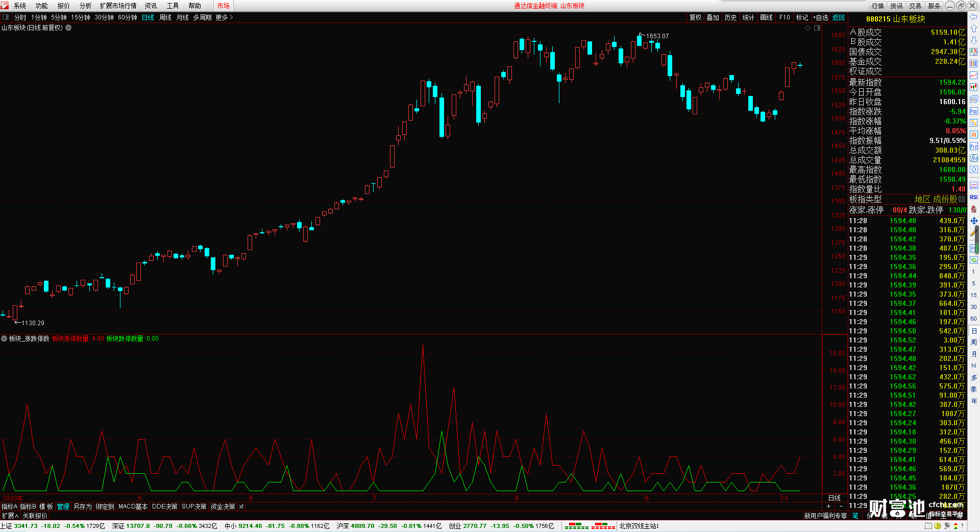Select 月线 monthly period
This screenshot has width=980, height=532.
coord(183,17)
